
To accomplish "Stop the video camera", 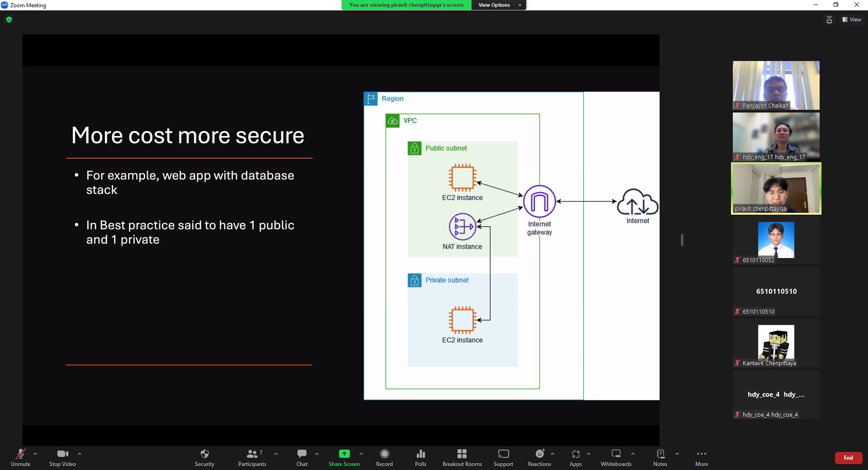I will [62, 457].
